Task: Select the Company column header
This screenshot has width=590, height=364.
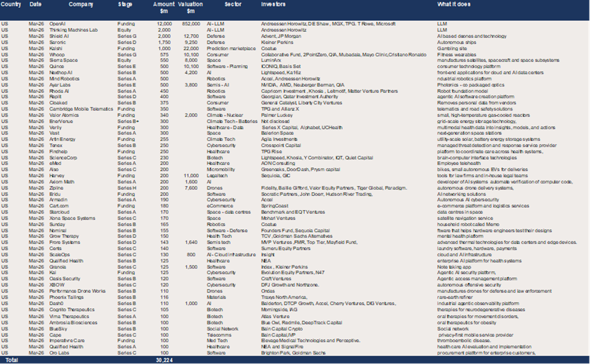Action: tap(81, 4)
